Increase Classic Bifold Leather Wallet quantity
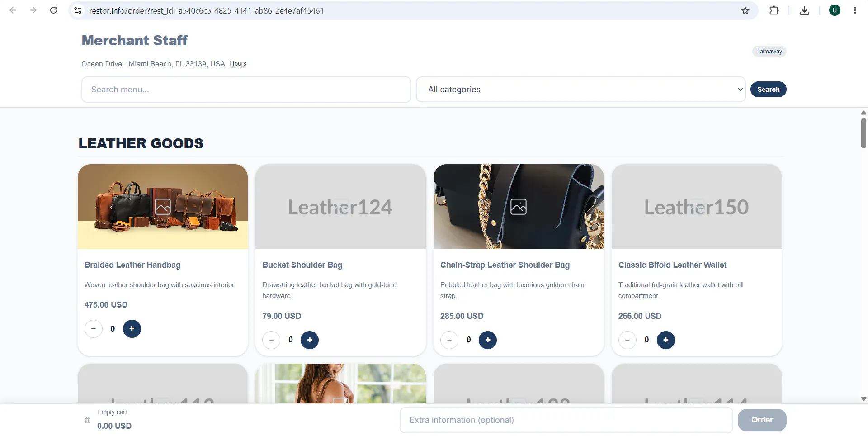 coord(666,340)
